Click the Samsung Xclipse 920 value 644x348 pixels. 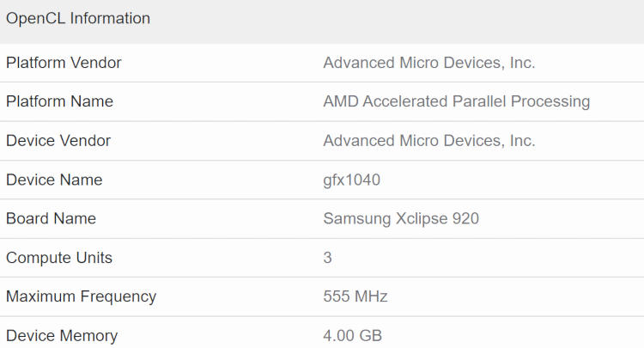tap(401, 219)
